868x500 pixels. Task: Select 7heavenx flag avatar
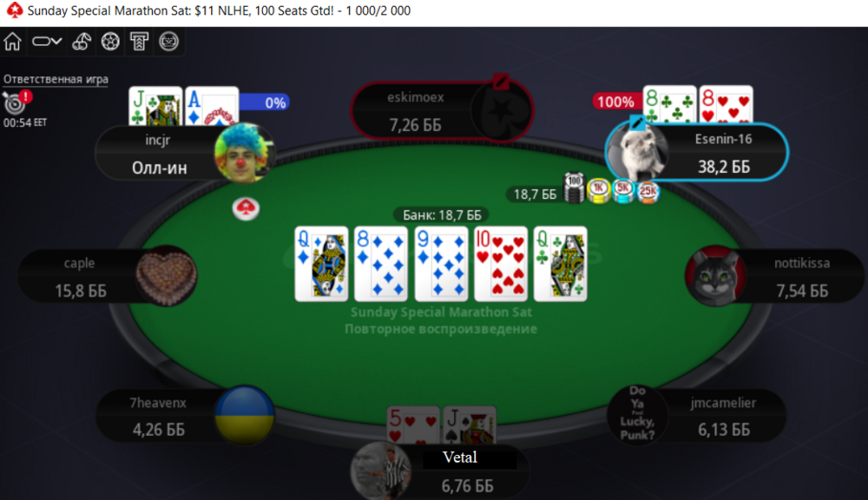tap(244, 415)
